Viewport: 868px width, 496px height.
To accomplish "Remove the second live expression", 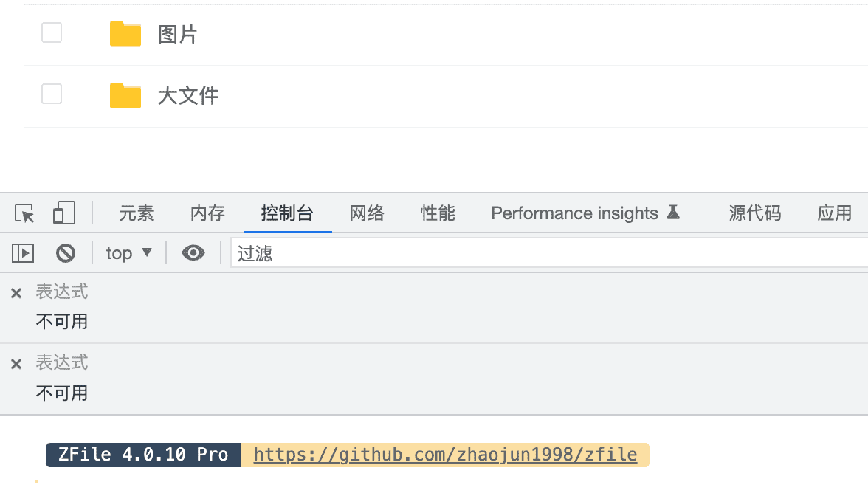I will [16, 364].
